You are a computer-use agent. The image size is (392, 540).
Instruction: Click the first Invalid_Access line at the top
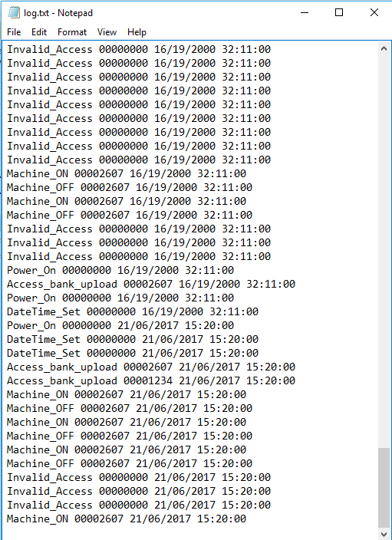pos(139,49)
